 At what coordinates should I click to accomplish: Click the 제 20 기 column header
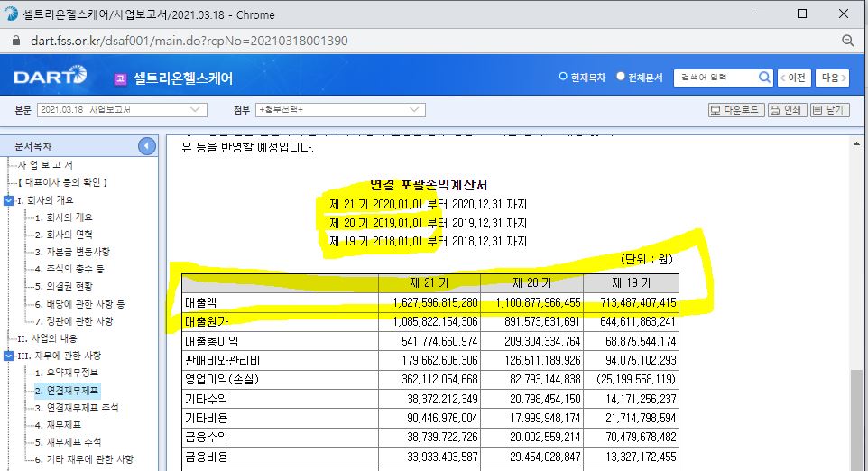coord(532,282)
